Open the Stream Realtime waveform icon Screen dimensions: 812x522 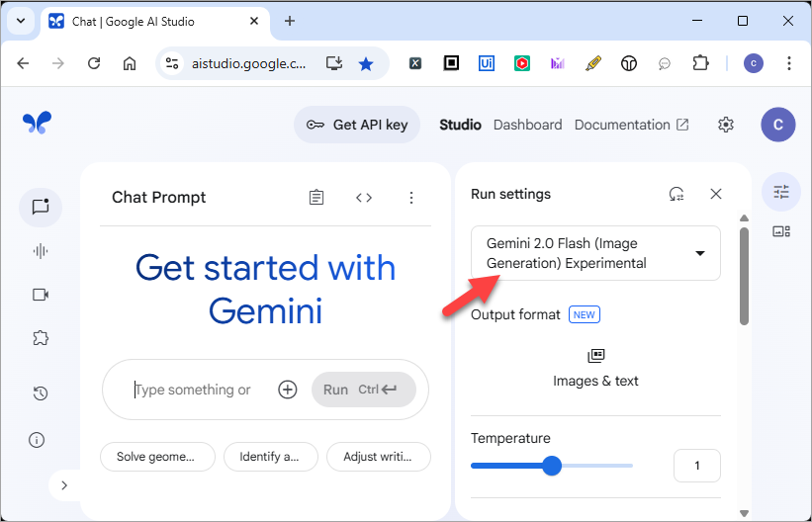[x=41, y=251]
